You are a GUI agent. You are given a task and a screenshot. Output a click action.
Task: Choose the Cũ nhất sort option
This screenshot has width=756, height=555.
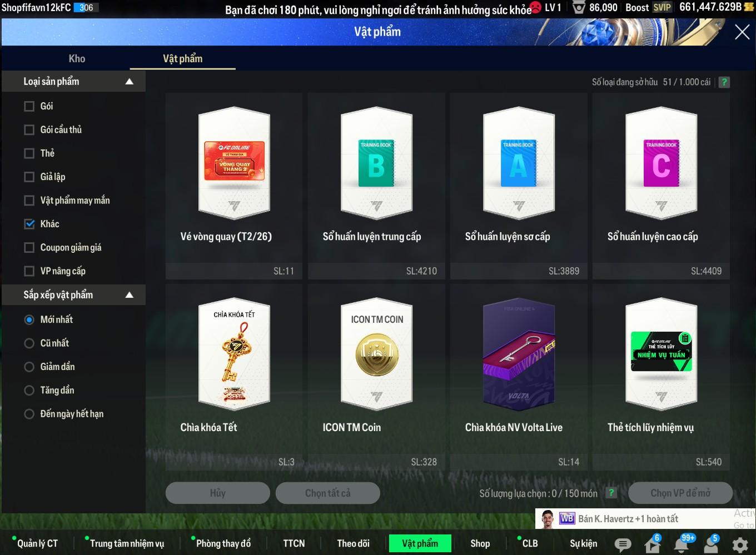pos(29,343)
